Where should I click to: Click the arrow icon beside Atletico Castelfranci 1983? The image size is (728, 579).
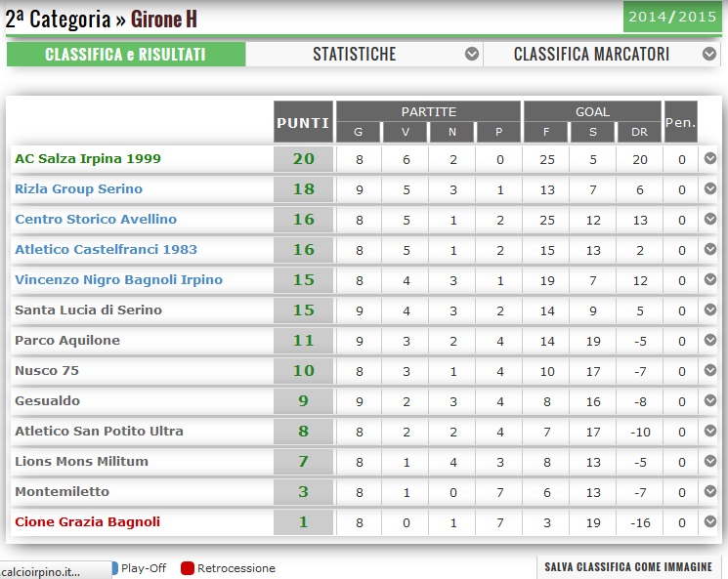click(x=710, y=250)
